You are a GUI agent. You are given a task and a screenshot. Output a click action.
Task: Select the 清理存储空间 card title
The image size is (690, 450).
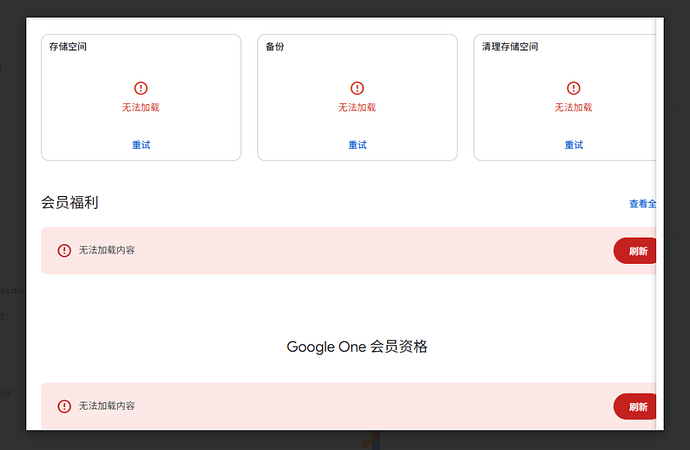[510, 47]
